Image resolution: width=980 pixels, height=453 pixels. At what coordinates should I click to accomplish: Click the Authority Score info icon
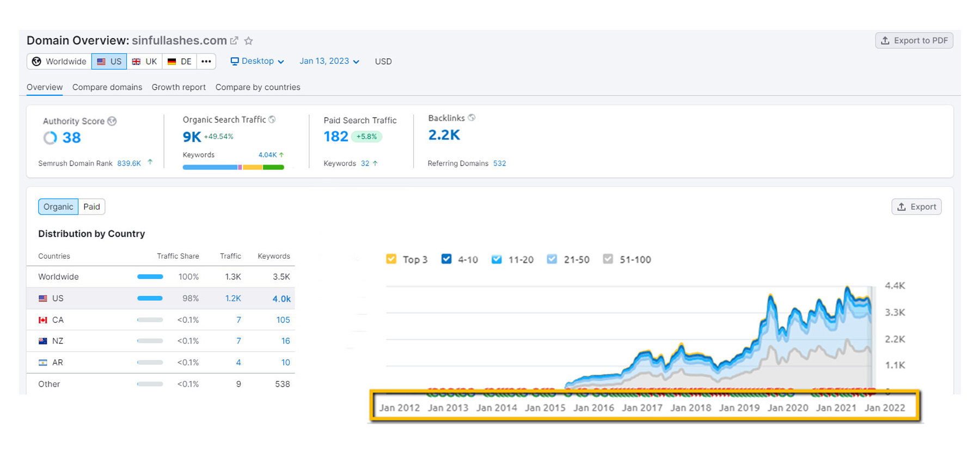coord(112,121)
